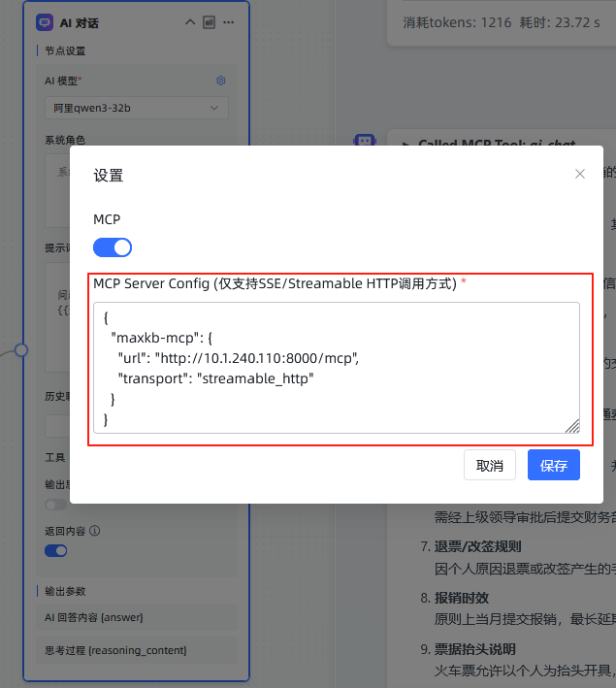This screenshot has height=688, width=616.
Task: Click the node connector circle on left edge
Action: 21,349
